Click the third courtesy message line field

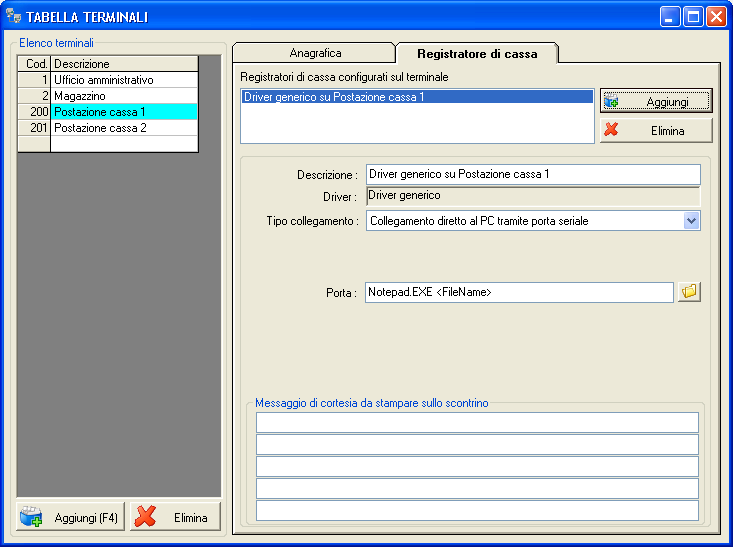coord(477,466)
